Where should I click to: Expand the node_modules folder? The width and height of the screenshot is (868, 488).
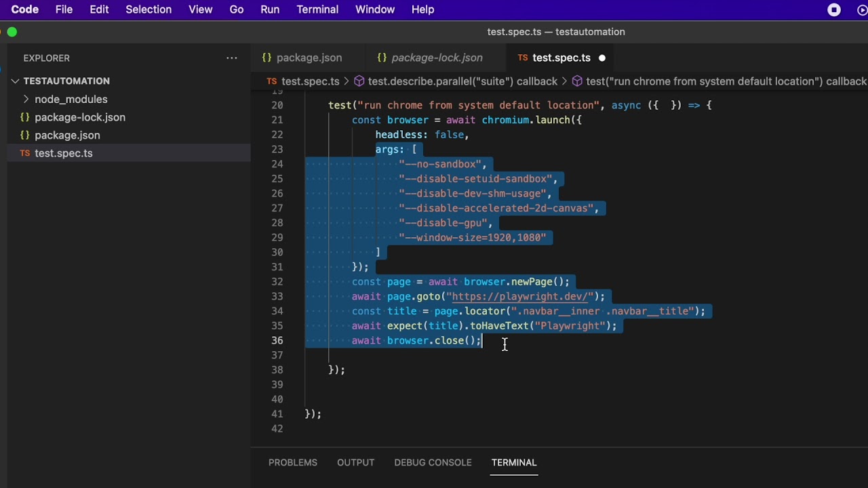click(x=26, y=99)
